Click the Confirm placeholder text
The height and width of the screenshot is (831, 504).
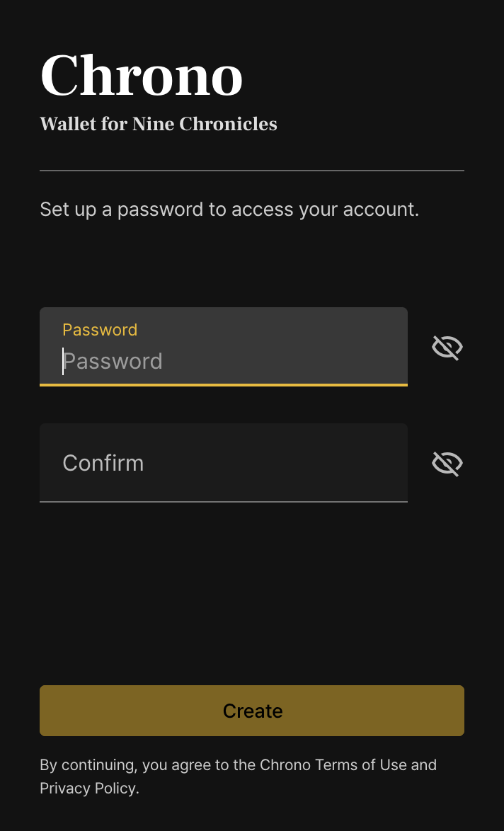103,463
